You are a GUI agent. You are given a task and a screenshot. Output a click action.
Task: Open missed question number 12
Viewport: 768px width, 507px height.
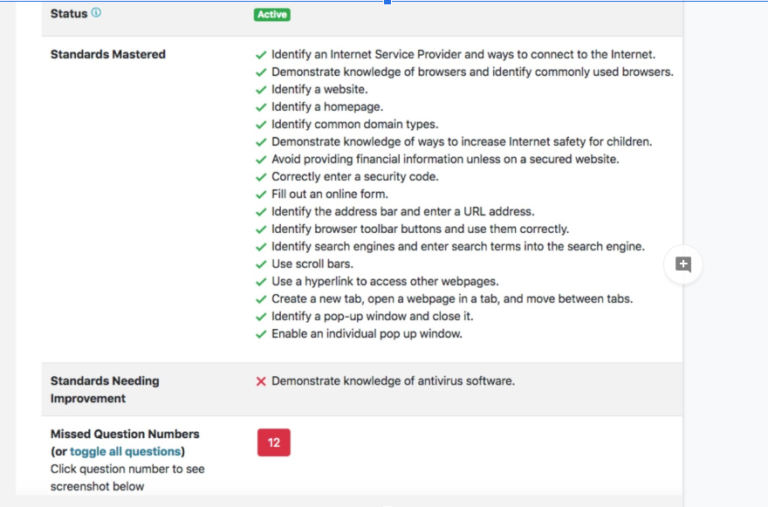273,442
